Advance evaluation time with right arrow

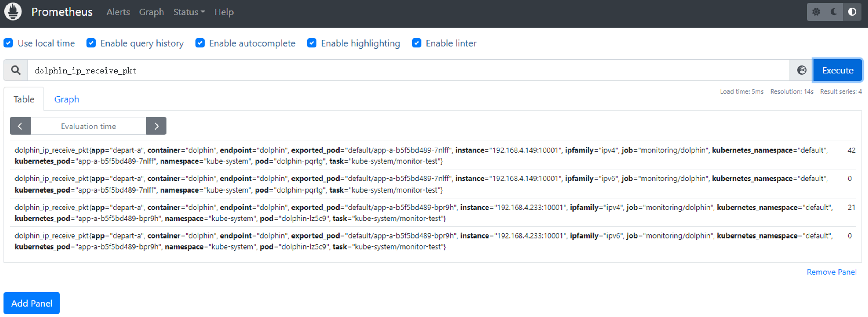156,126
